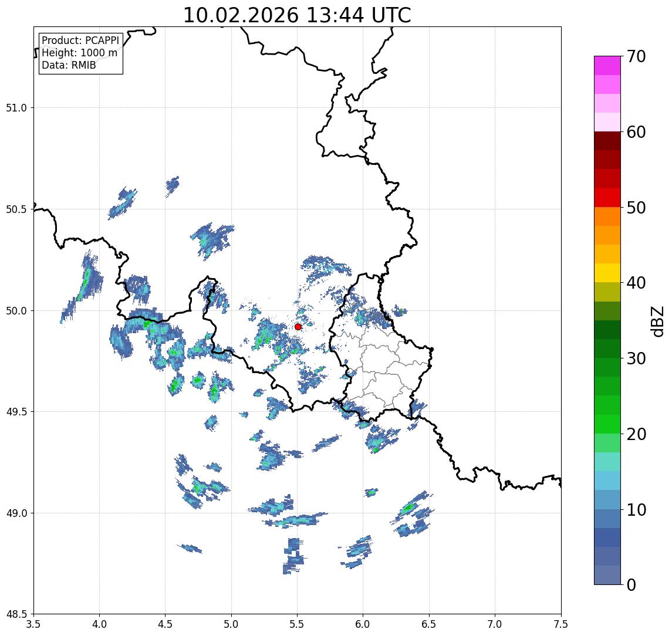This screenshot has height=636, width=672.
Task: Click the latitude axis label 51.0
Action: 16,108
